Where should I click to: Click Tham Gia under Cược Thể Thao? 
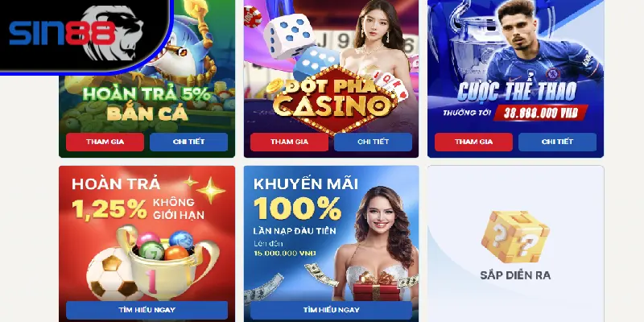pos(473,142)
